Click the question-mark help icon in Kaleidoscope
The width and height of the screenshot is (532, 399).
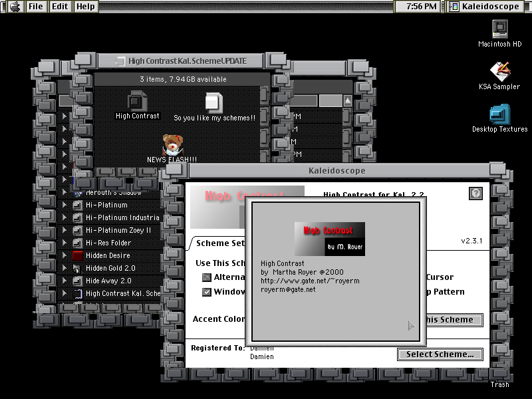(475, 194)
